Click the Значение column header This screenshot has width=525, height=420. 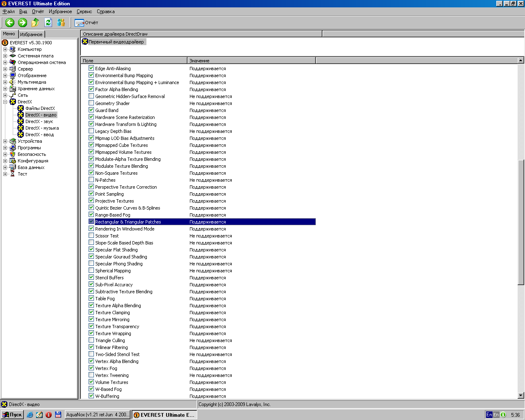(251, 60)
